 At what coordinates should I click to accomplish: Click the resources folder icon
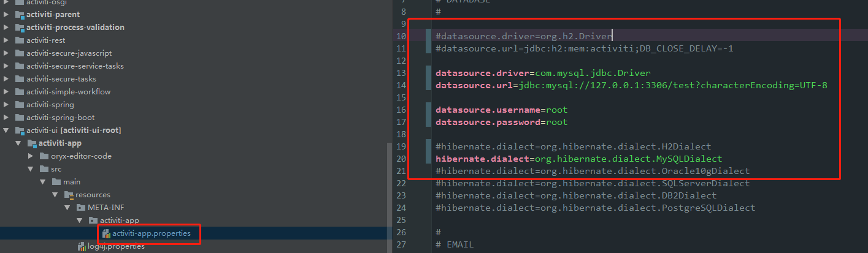pyautogui.click(x=69, y=195)
